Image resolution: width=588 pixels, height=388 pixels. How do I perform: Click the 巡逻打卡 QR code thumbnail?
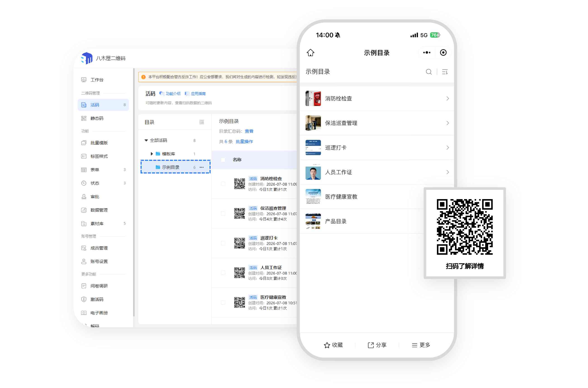tap(240, 243)
